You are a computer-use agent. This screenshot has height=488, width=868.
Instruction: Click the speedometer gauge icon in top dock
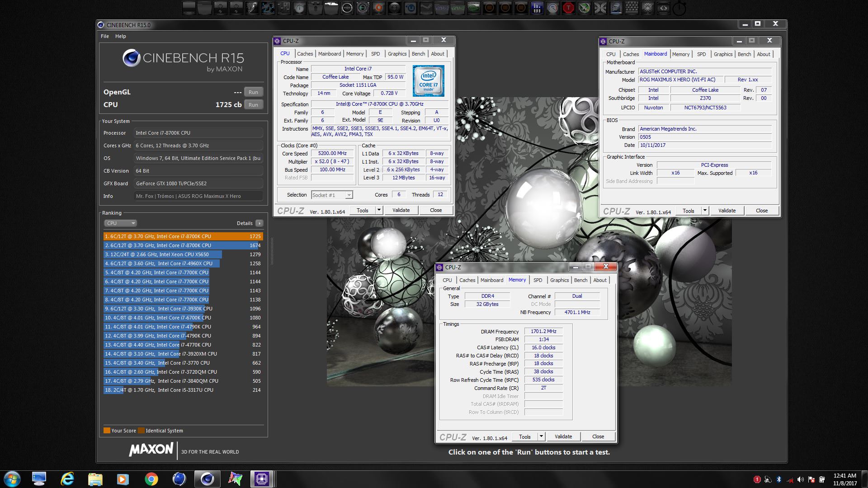pyautogui.click(x=552, y=8)
